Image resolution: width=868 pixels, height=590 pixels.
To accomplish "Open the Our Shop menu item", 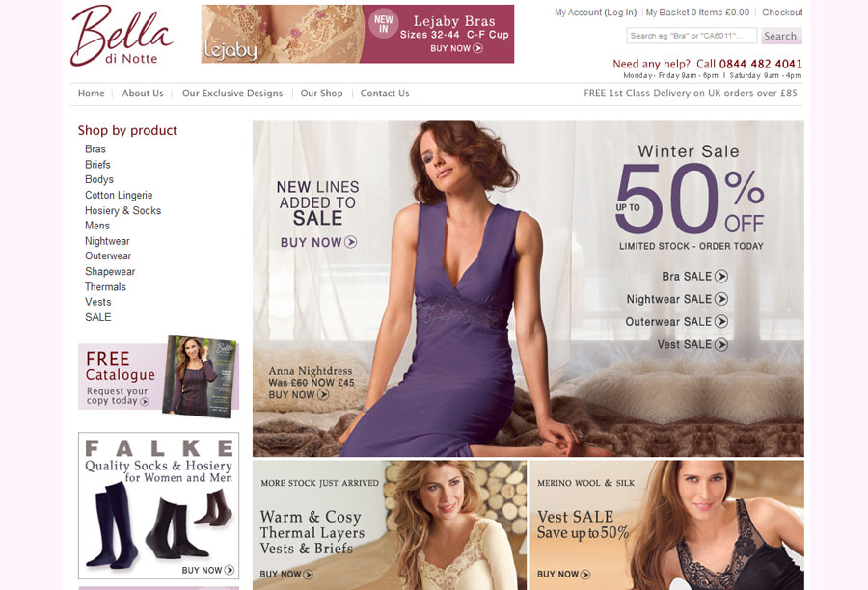I will point(321,93).
